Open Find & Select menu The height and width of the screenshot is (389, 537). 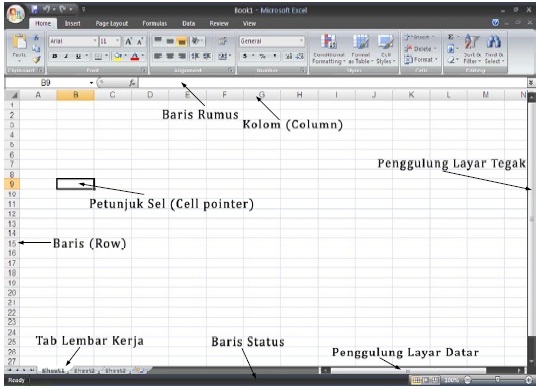pos(494,49)
